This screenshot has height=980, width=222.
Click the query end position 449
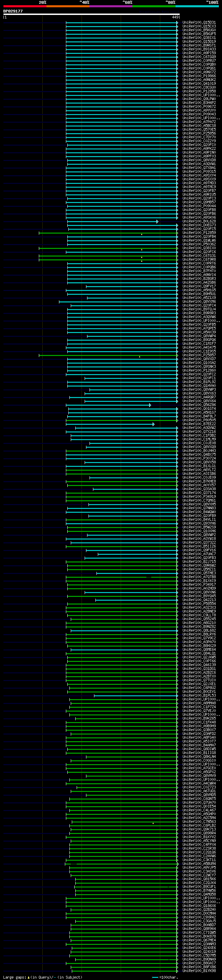point(175,17)
